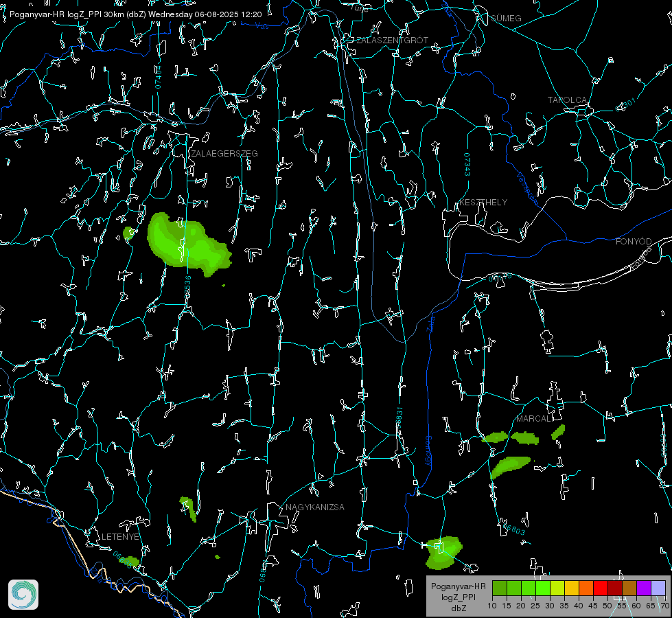Click the radar title text with date 06-08-2025
672x618 pixels.
[x=135, y=14]
